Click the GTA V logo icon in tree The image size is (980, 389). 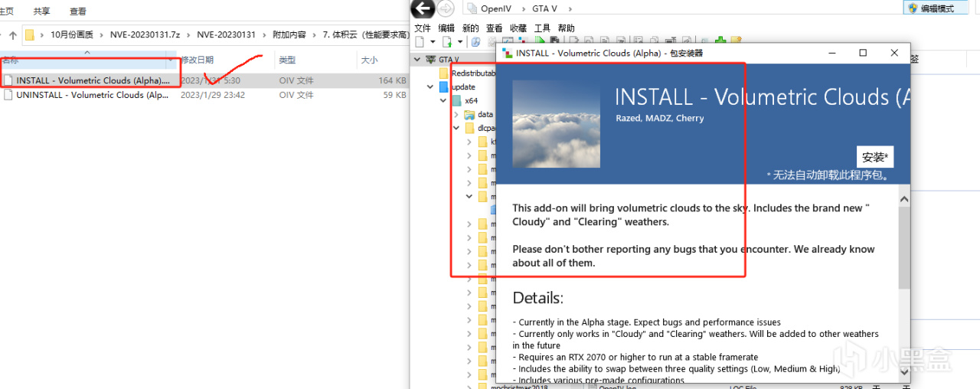430,60
